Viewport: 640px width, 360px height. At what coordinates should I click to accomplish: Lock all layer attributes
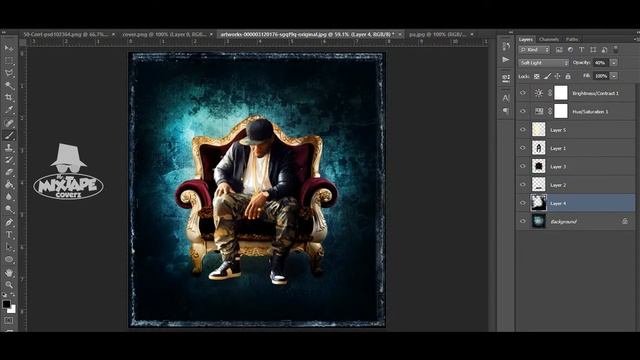point(568,76)
